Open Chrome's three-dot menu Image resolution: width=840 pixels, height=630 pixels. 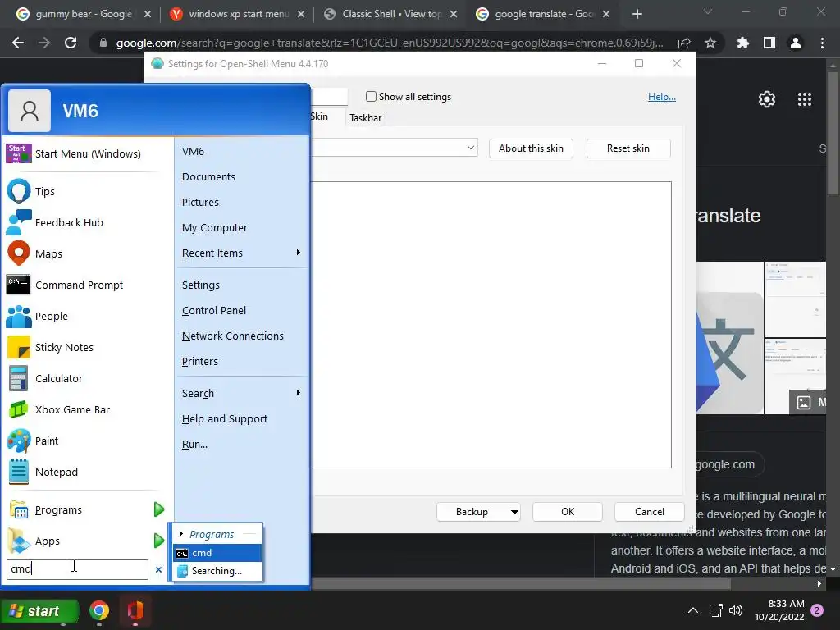pyautogui.click(x=822, y=43)
